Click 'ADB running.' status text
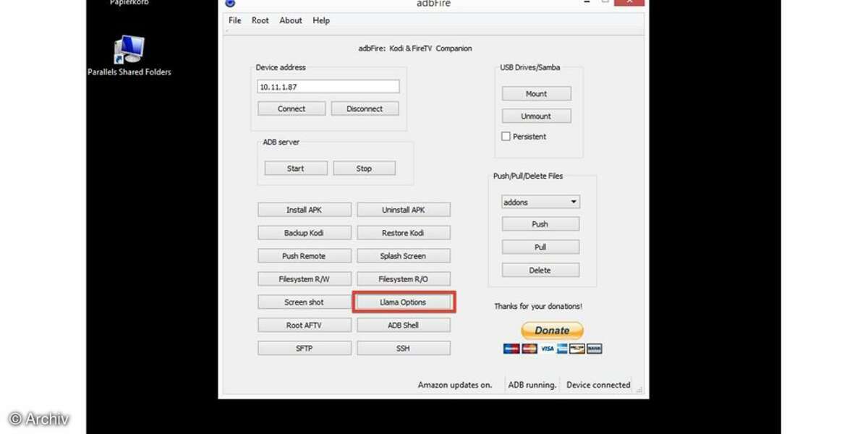868x434 pixels. pyautogui.click(x=532, y=385)
